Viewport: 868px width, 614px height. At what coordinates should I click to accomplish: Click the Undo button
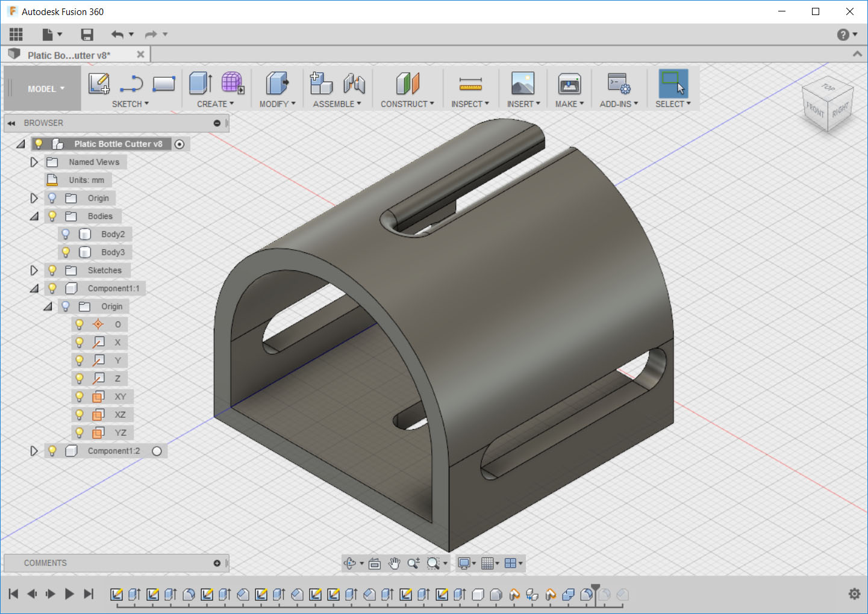[x=118, y=34]
